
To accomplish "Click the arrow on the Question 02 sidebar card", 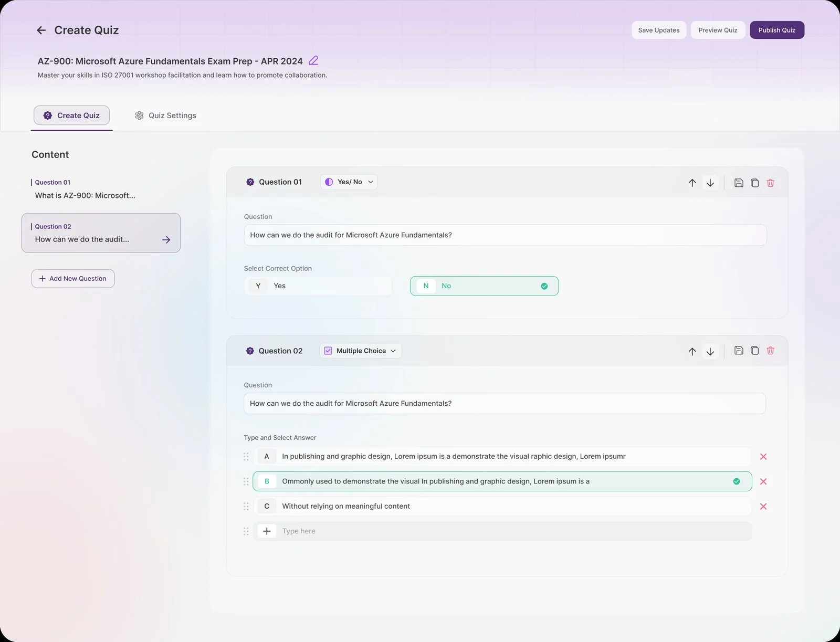I will [166, 240].
